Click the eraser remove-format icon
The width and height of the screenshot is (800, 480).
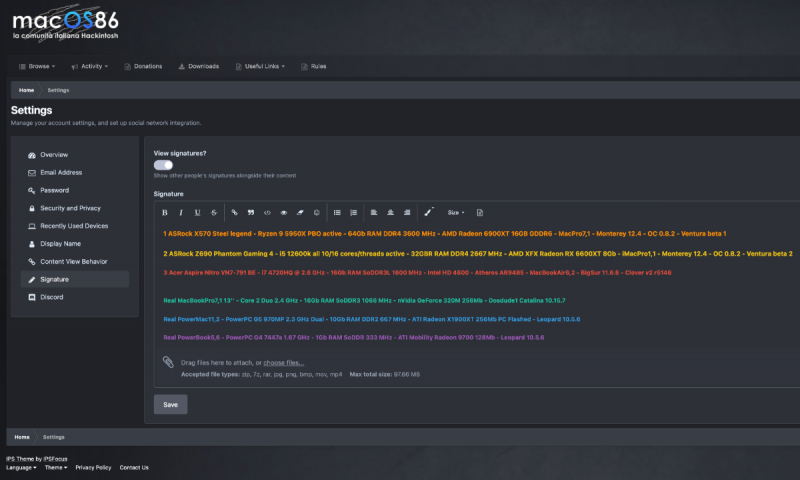point(300,213)
